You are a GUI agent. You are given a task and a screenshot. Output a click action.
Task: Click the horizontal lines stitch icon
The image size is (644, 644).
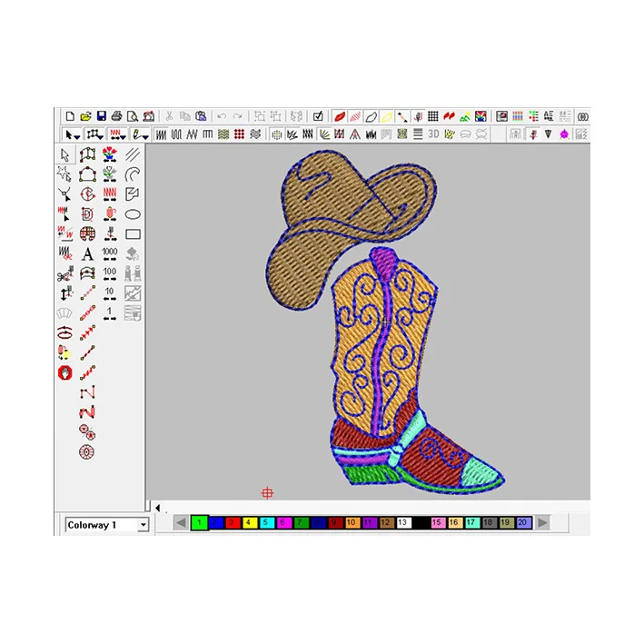(x=418, y=134)
